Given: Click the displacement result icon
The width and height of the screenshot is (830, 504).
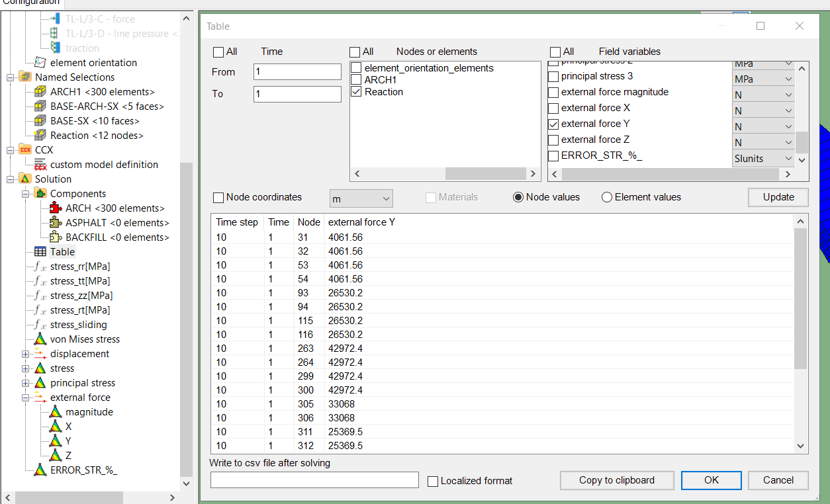Looking at the screenshot, I should pyautogui.click(x=40, y=354).
